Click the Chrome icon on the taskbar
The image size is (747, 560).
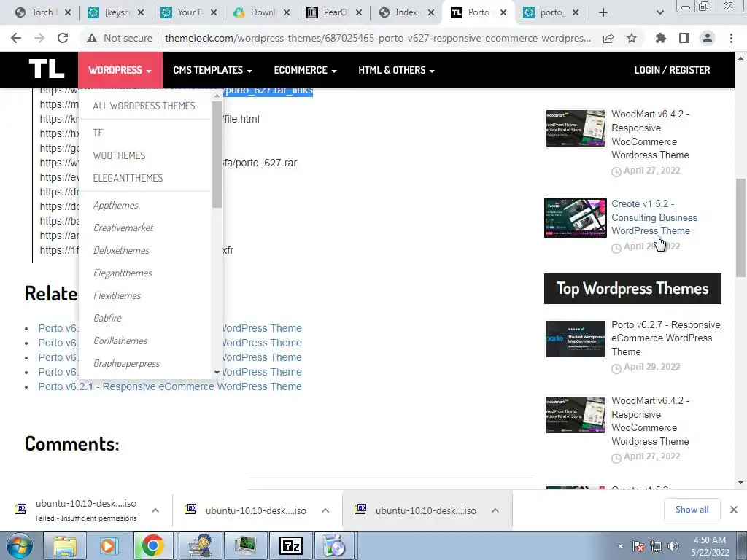tap(152, 545)
